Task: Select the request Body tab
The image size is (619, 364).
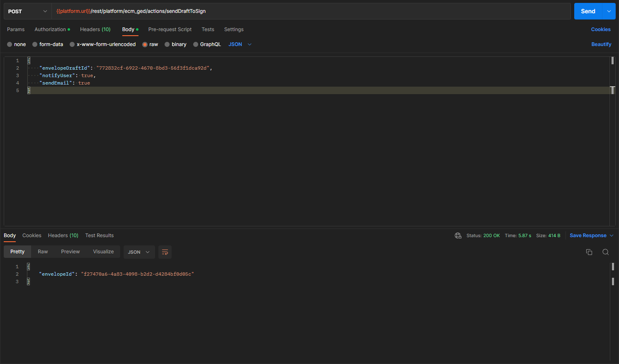Action: [130, 29]
